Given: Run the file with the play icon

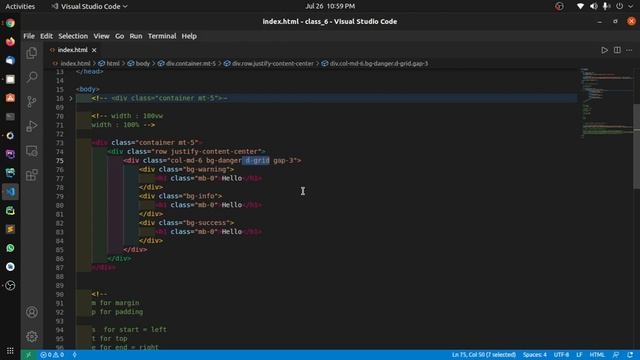Looking at the screenshot, I should pyautogui.click(x=604, y=50).
